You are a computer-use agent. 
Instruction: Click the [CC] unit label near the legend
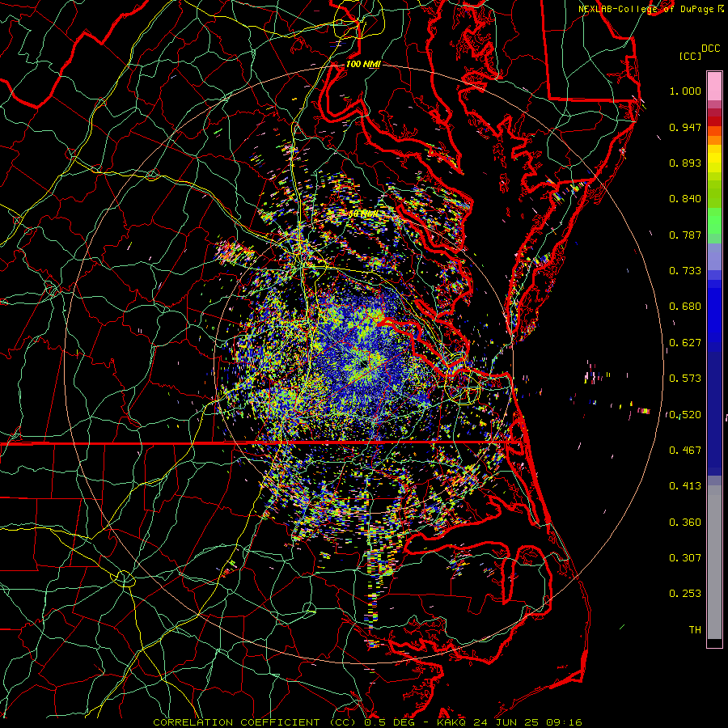pos(690,56)
